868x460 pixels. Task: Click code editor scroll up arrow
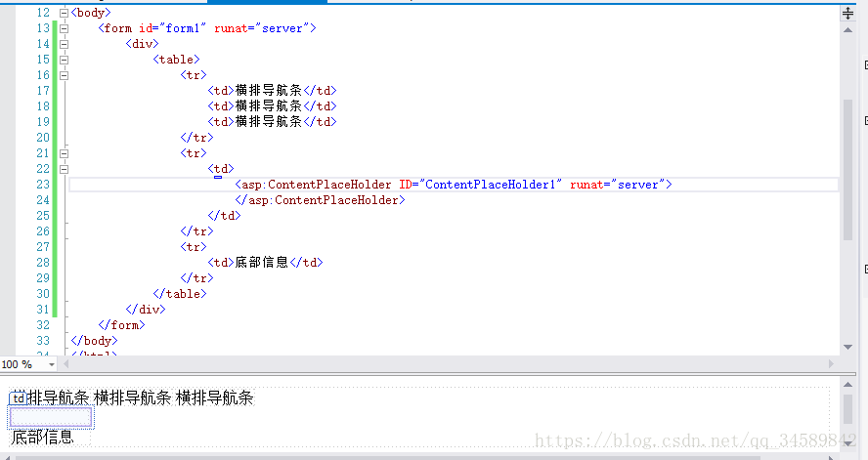(847, 30)
